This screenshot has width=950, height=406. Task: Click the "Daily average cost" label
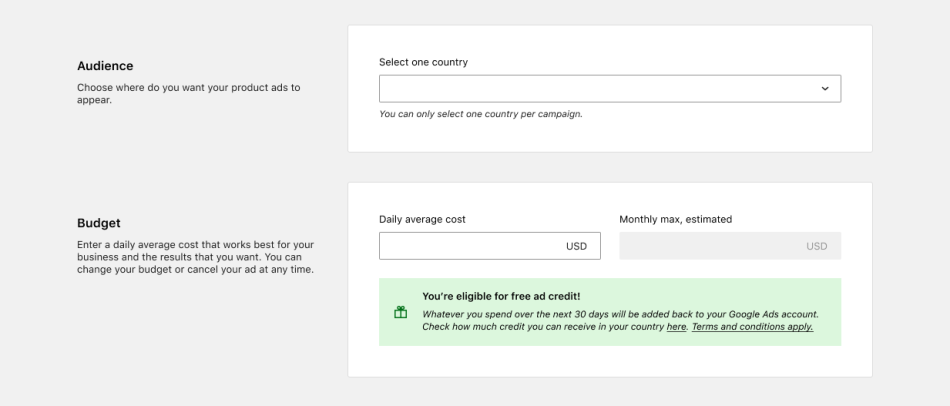coord(422,219)
